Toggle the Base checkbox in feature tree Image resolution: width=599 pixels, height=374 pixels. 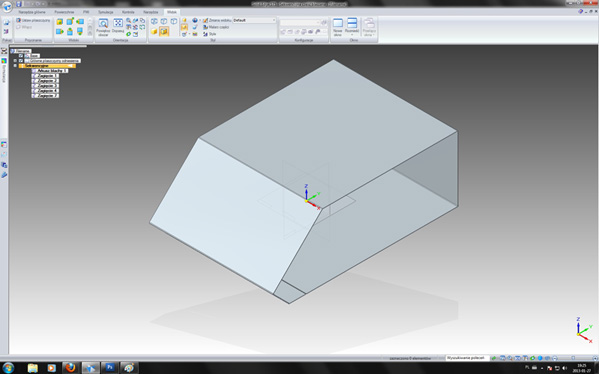pyautogui.click(x=21, y=56)
